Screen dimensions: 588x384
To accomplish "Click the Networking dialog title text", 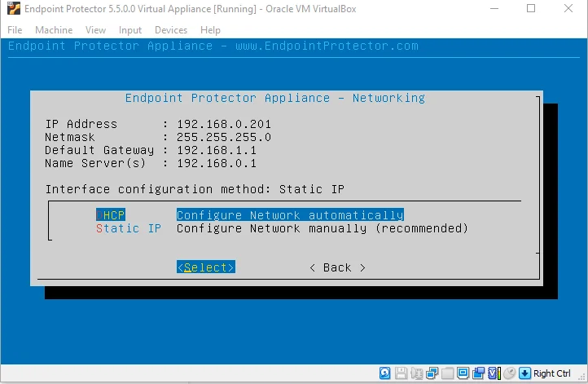I will point(275,98).
